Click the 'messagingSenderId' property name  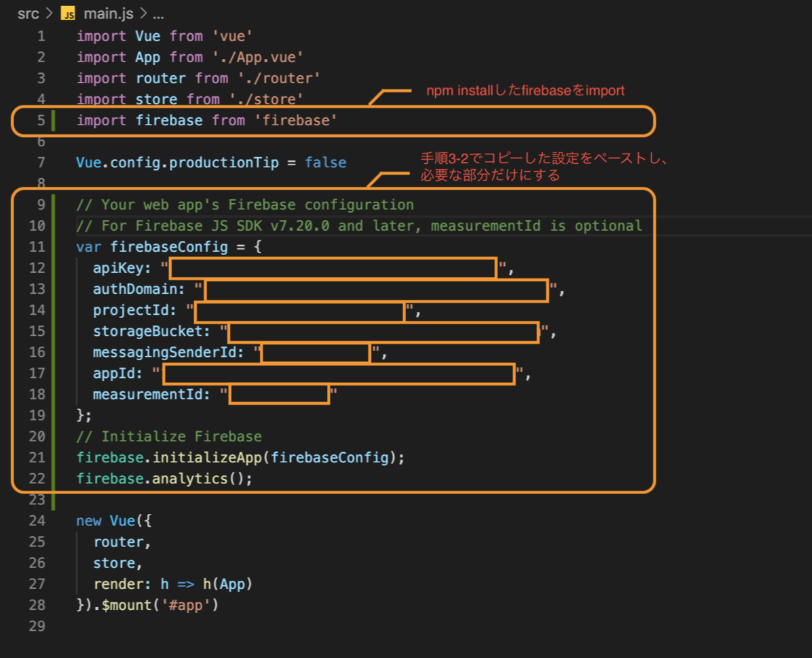click(164, 352)
